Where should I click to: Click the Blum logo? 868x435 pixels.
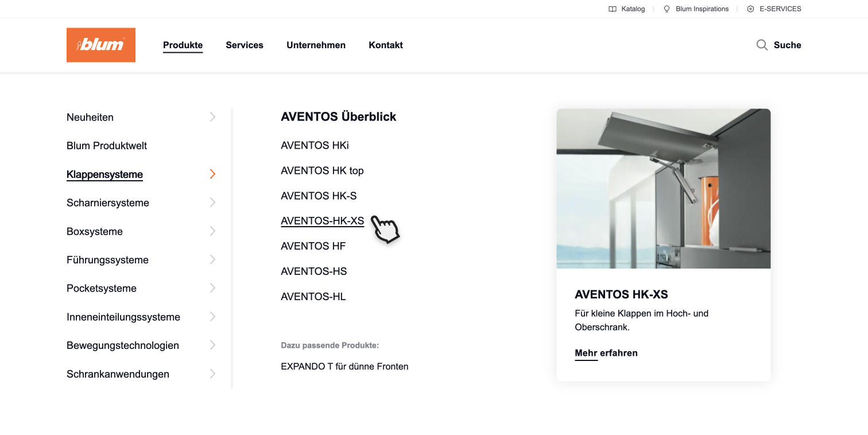pos(101,45)
